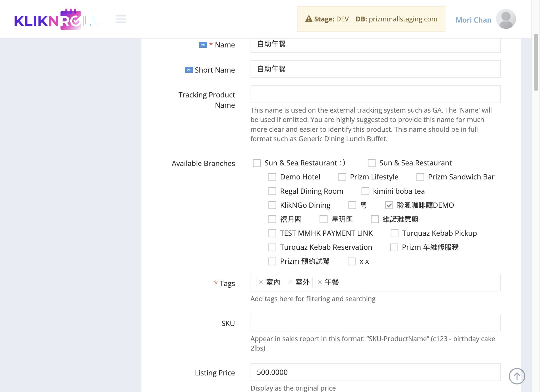Tick the Prizm Sandwich Bar checkbox
The image size is (540, 392).
click(x=420, y=177)
